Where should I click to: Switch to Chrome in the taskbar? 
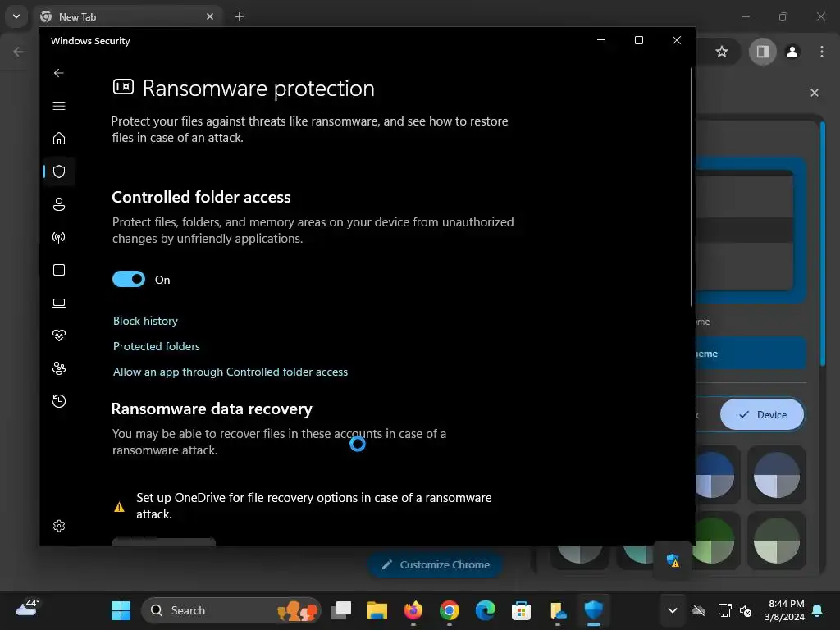coord(450,610)
